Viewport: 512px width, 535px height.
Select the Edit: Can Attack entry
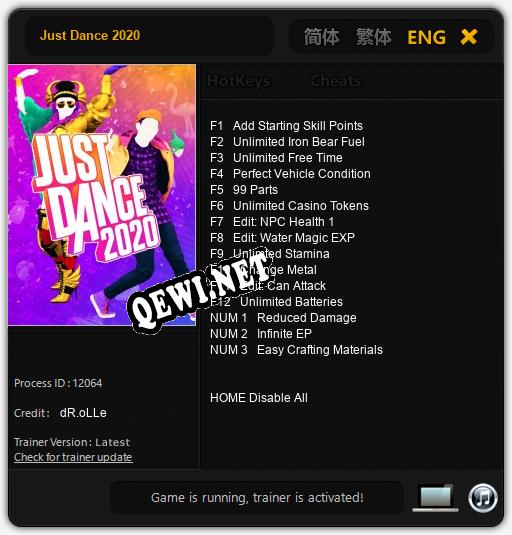[x=268, y=286]
